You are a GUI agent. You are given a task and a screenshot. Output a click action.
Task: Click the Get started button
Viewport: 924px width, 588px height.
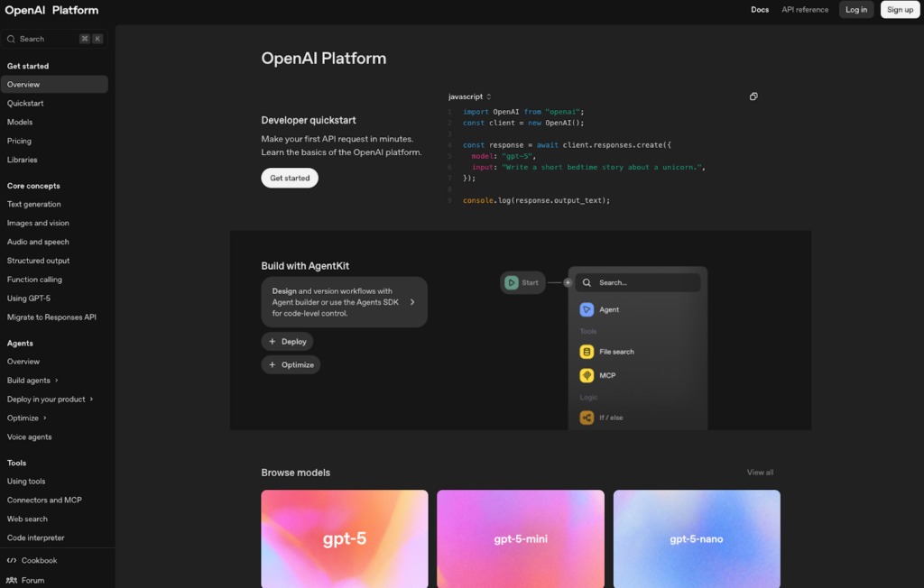[289, 178]
